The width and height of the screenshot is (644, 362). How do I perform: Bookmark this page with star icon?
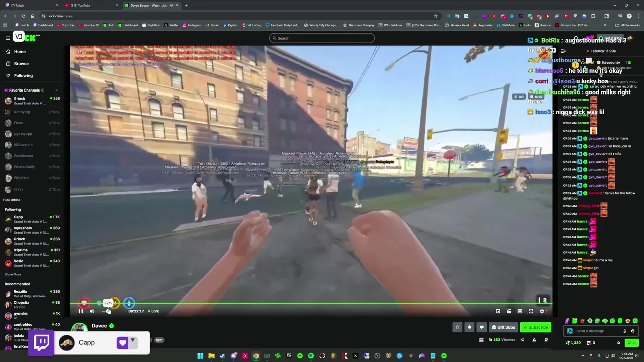436,16
